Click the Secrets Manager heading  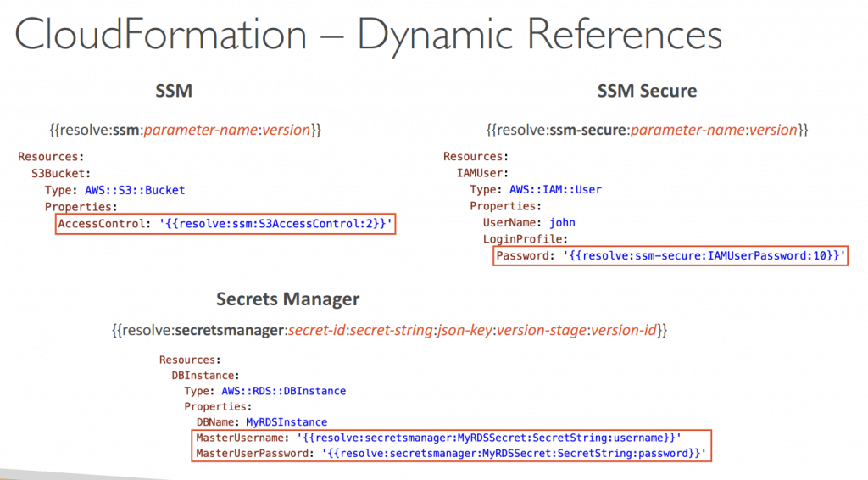point(288,299)
